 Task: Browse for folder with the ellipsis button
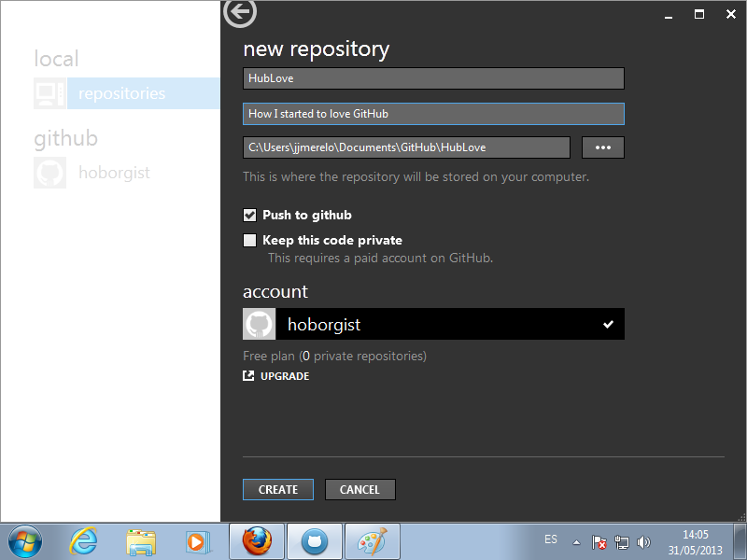(603, 147)
